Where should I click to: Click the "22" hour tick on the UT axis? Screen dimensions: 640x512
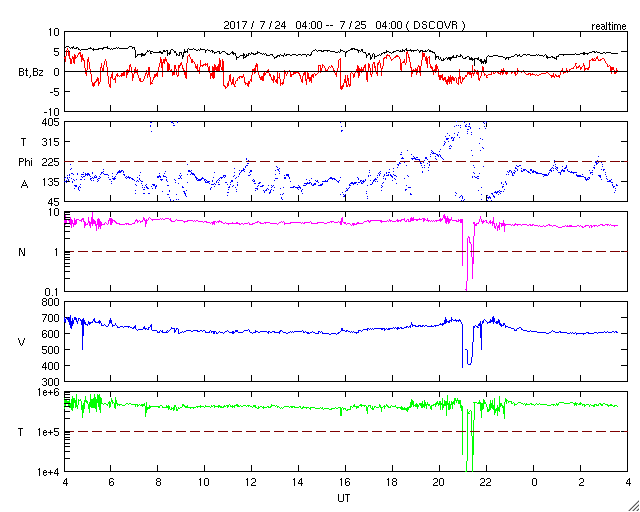[487, 482]
